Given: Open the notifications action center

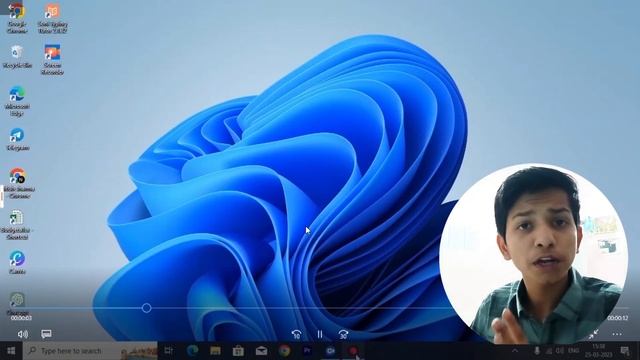Looking at the screenshot, I should pyautogui.click(x=624, y=351).
